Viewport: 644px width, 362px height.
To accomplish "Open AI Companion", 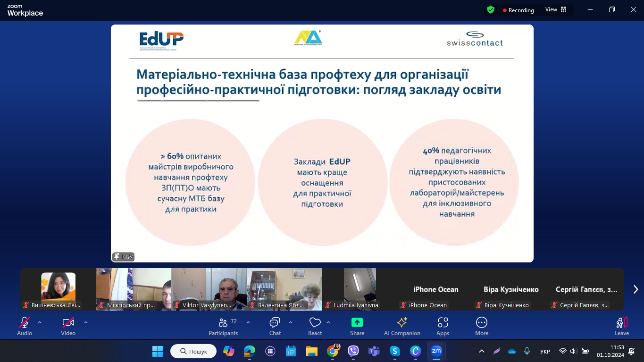I will click(x=402, y=326).
